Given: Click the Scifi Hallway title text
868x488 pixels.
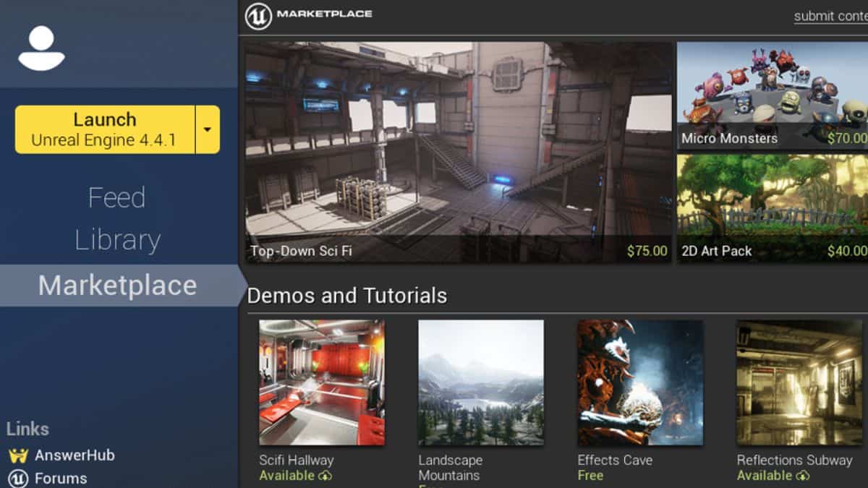Looking at the screenshot, I should coord(297,460).
